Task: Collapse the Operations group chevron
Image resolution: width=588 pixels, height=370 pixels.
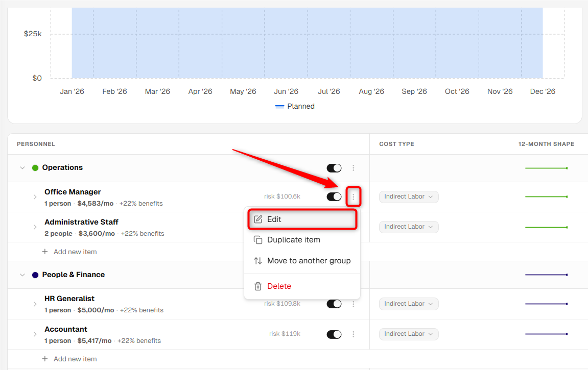Action: click(x=22, y=168)
